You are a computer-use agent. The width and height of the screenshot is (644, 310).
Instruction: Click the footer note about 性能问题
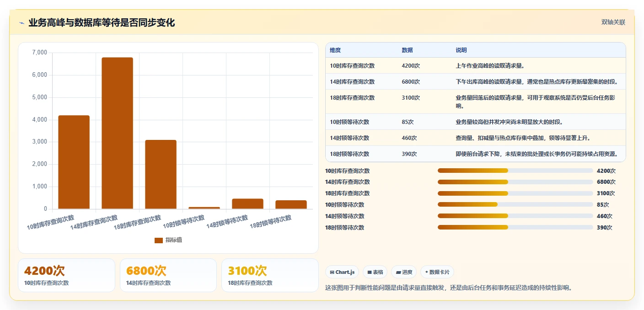click(x=449, y=288)
